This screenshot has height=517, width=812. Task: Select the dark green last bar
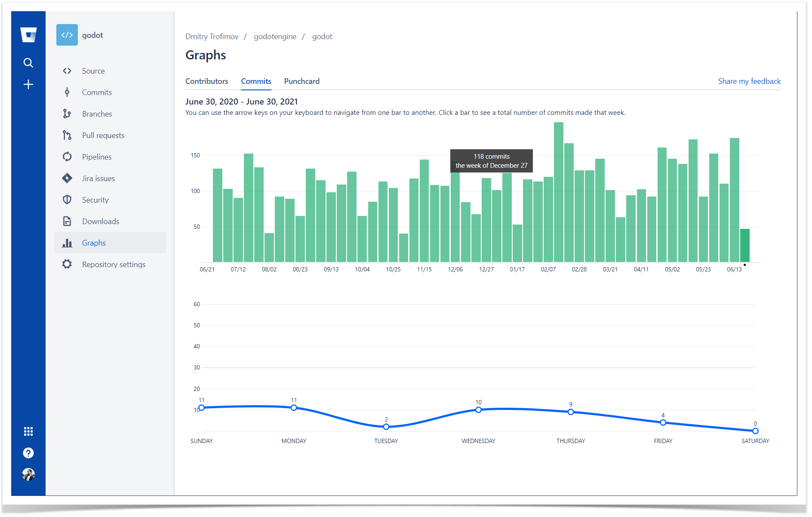click(744, 246)
